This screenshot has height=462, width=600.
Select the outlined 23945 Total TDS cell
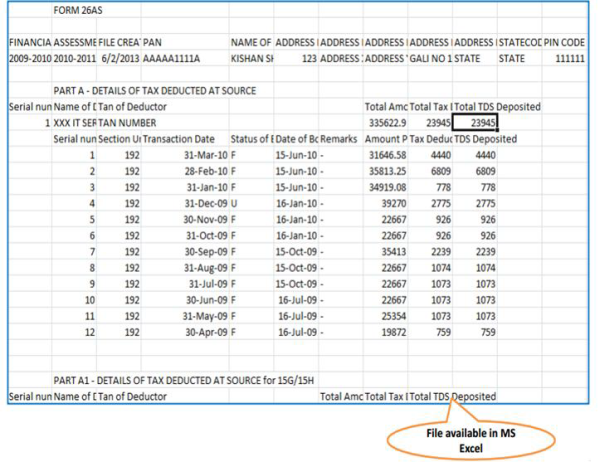tap(474, 122)
